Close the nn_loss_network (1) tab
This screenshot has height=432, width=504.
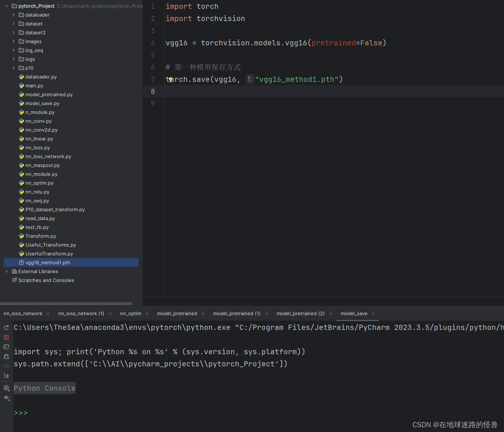[x=110, y=314]
